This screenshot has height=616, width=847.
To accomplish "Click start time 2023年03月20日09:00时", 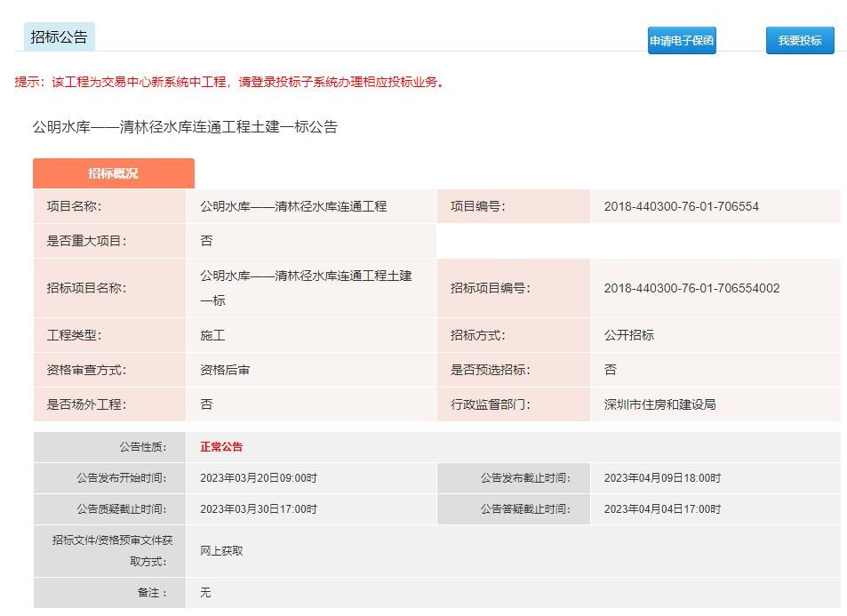I will click(259, 478).
